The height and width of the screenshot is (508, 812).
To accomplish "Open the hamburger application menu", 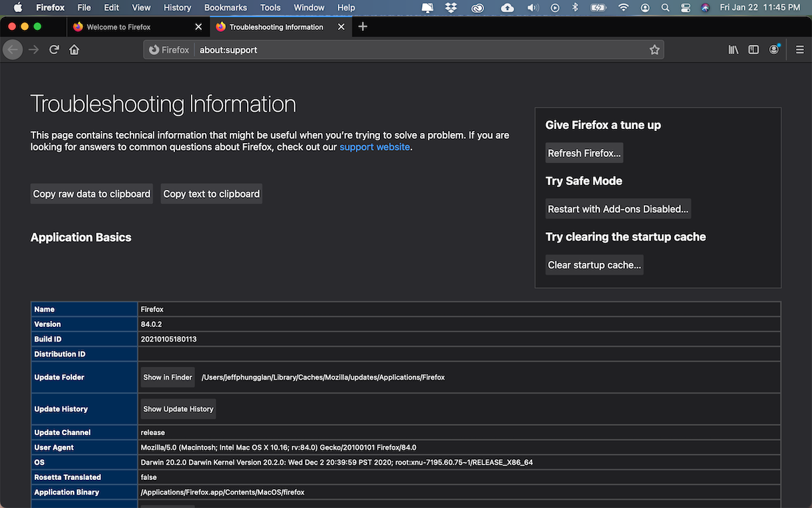I will [800, 49].
